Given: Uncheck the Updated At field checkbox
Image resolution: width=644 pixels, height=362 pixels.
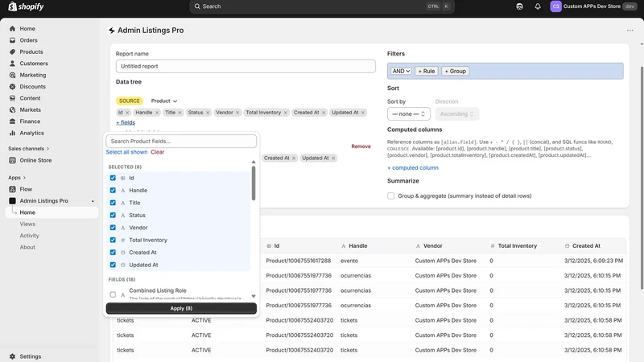Looking at the screenshot, I should (x=113, y=265).
